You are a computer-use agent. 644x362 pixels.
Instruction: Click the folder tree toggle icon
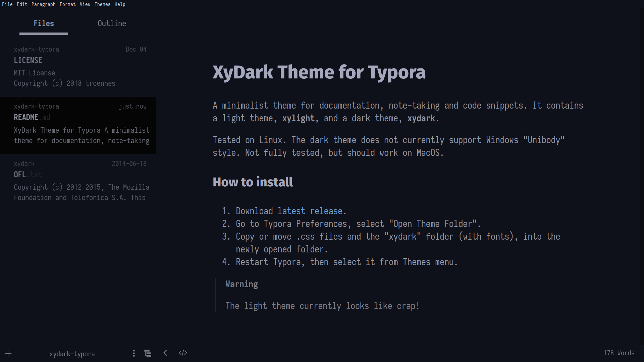(148, 353)
